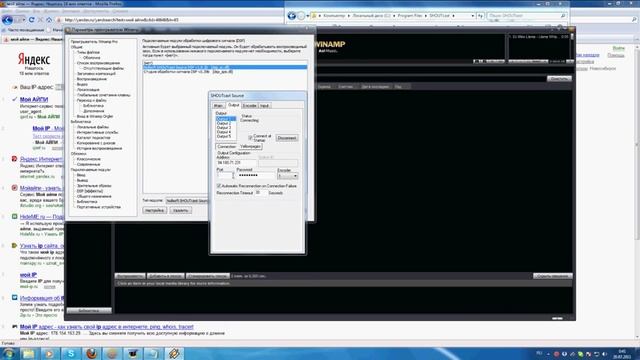Screen dimensions: 640x360
Task: Go forward in the Explorer window
Action: pos(301,16)
